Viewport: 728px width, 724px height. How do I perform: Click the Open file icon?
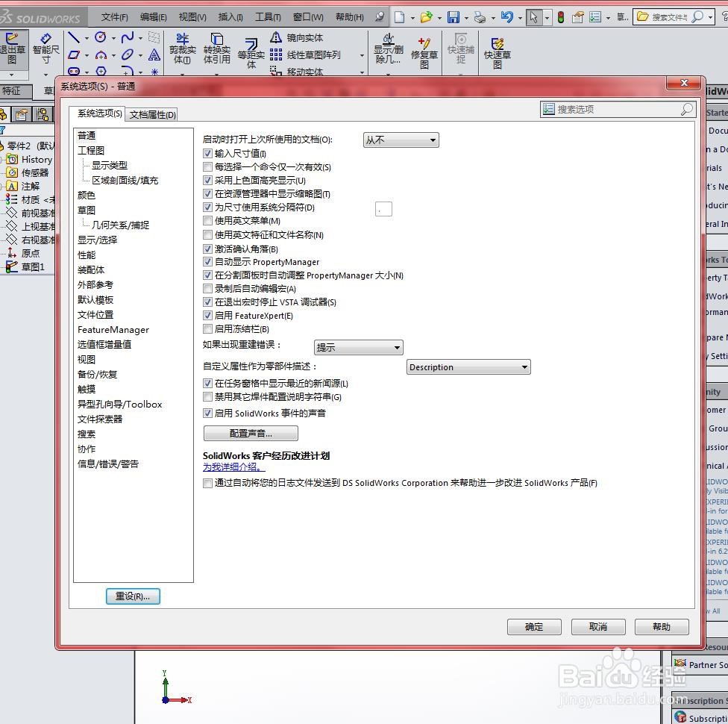point(426,17)
